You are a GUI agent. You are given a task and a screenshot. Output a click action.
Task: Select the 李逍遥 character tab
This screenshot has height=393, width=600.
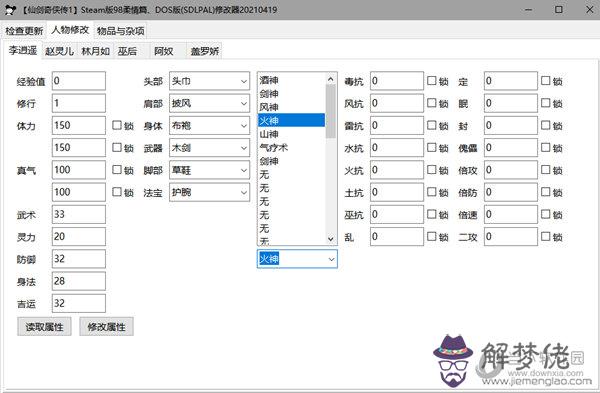point(23,50)
